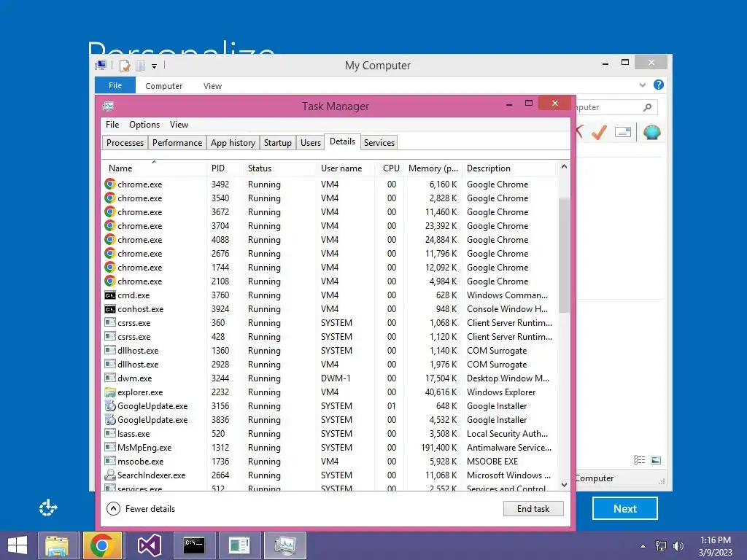Open the My Computer help icon
Image resolution: width=747 pixels, height=560 pixels.
[x=659, y=85]
